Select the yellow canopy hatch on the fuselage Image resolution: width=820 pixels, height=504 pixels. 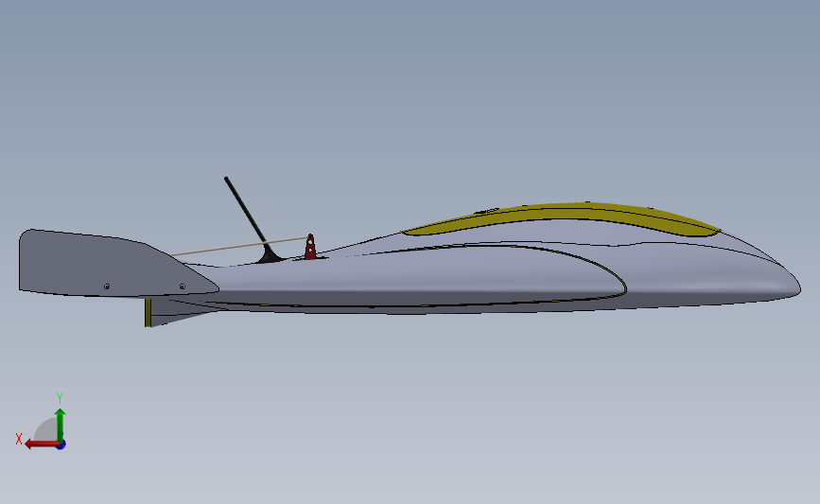click(562, 218)
